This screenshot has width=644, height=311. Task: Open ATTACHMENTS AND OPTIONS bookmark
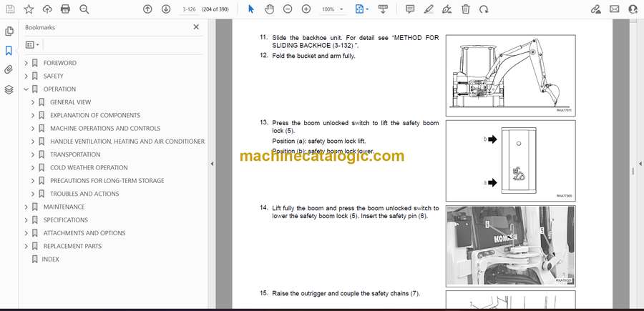click(84, 233)
